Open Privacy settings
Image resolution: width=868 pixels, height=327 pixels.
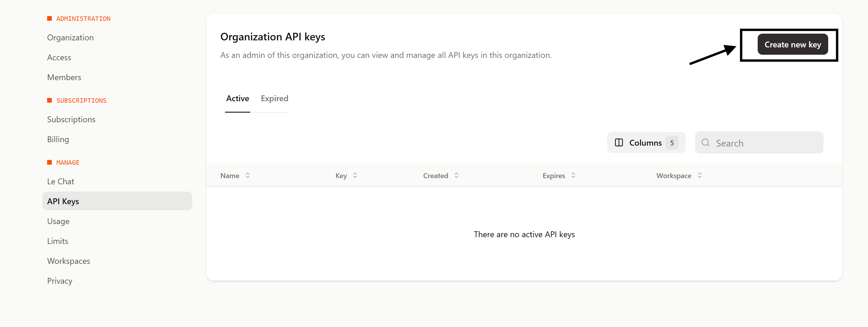point(60,281)
